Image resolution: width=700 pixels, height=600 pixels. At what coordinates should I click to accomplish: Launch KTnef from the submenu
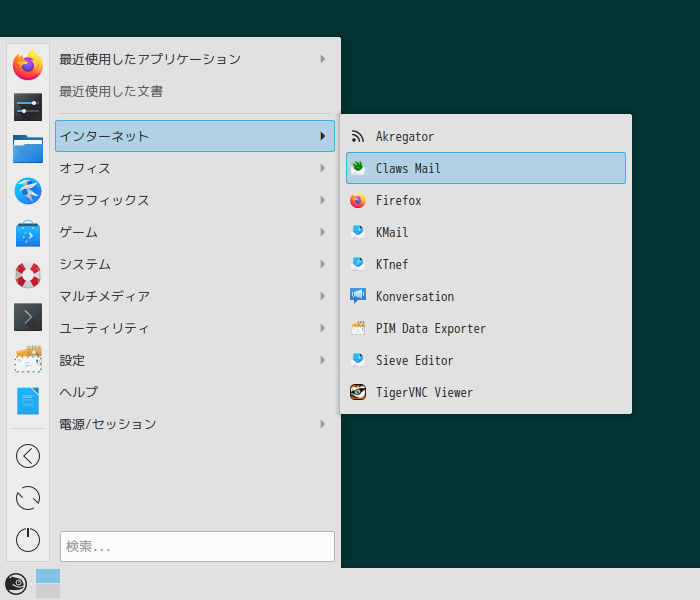point(486,264)
